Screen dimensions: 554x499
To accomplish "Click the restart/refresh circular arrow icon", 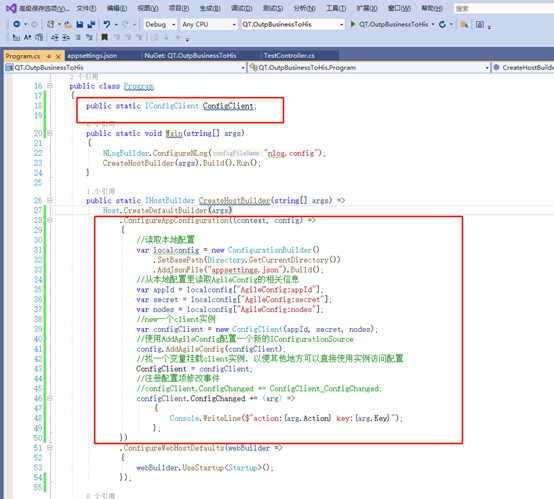I will coord(442,24).
